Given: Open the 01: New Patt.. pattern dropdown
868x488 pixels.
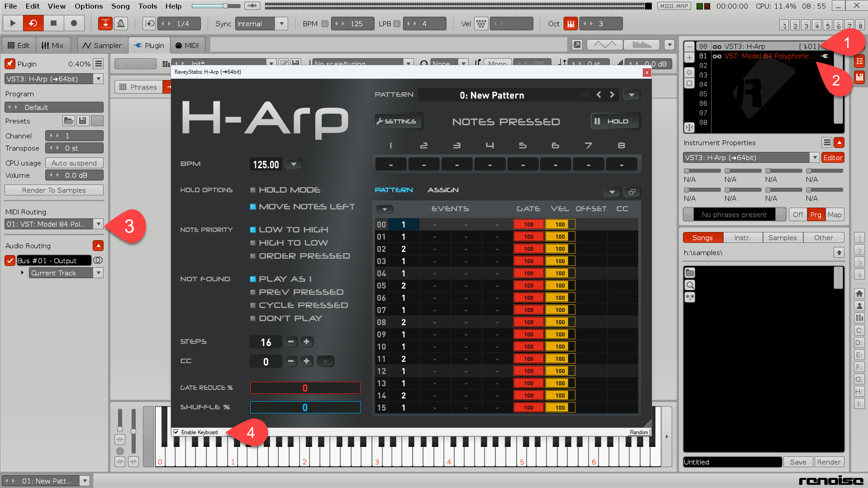Looking at the screenshot, I should click(85, 481).
